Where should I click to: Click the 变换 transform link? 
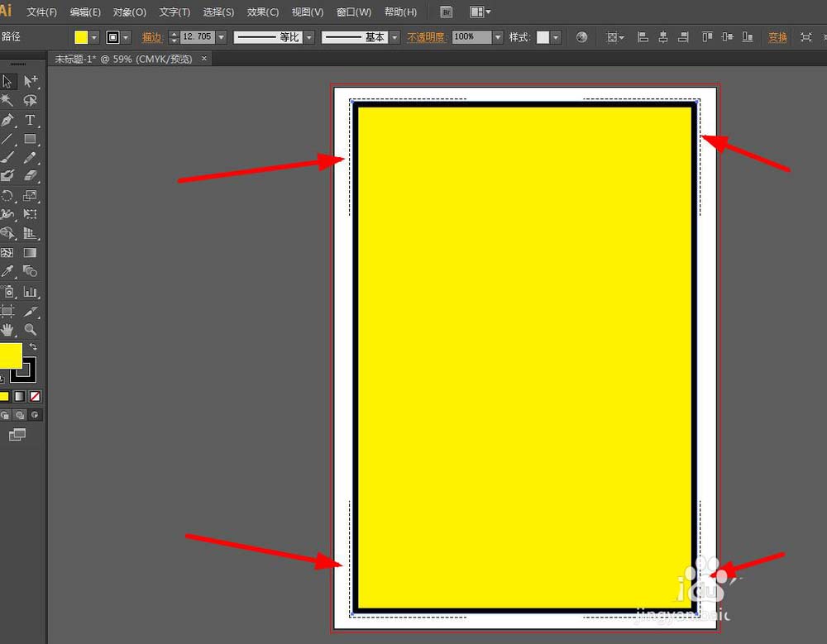pyautogui.click(x=777, y=37)
